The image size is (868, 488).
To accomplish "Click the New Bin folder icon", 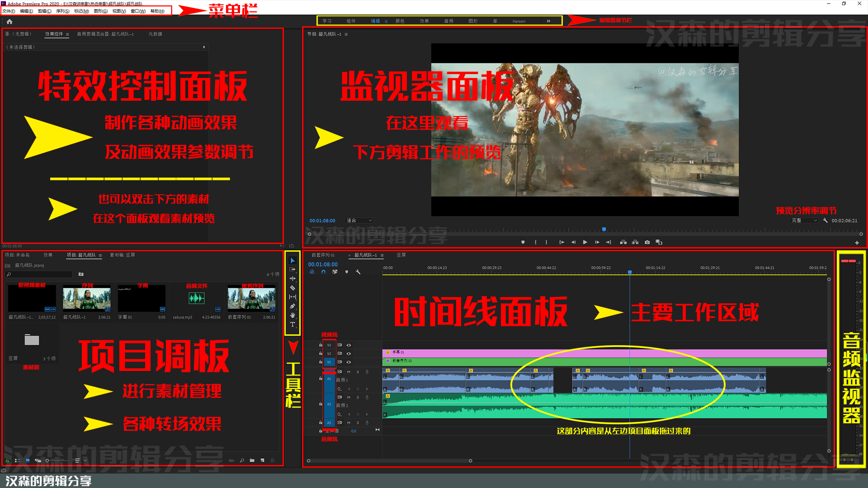I will [x=252, y=460].
